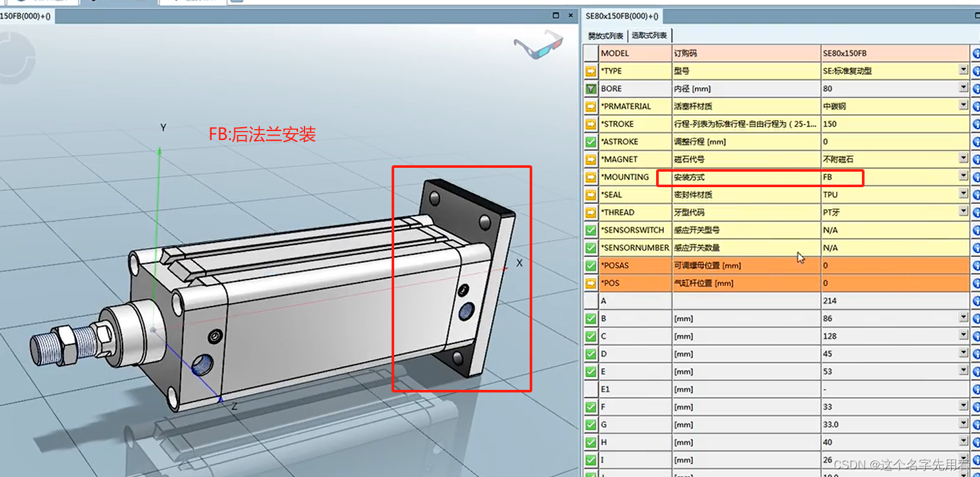
Task: Open the info icon on the *POSAS row
Action: 975,265
